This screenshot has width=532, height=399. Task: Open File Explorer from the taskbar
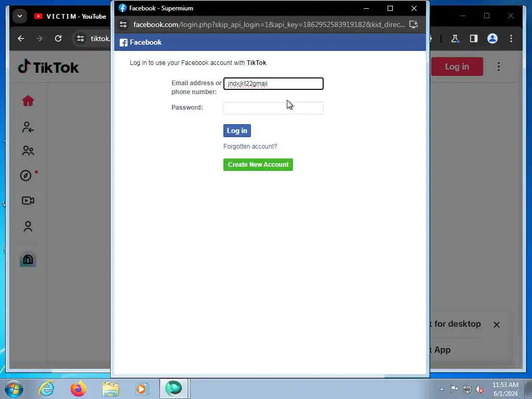pos(111,389)
